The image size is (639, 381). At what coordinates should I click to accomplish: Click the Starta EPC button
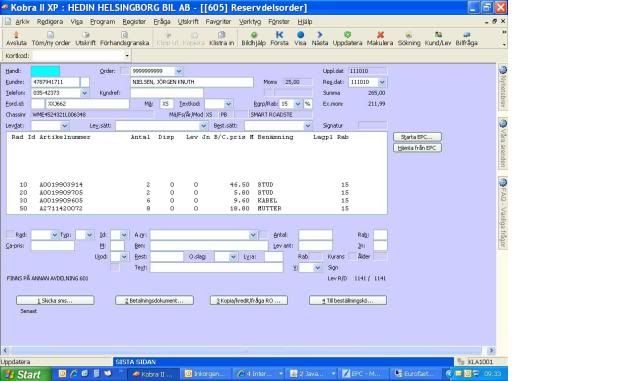417,137
